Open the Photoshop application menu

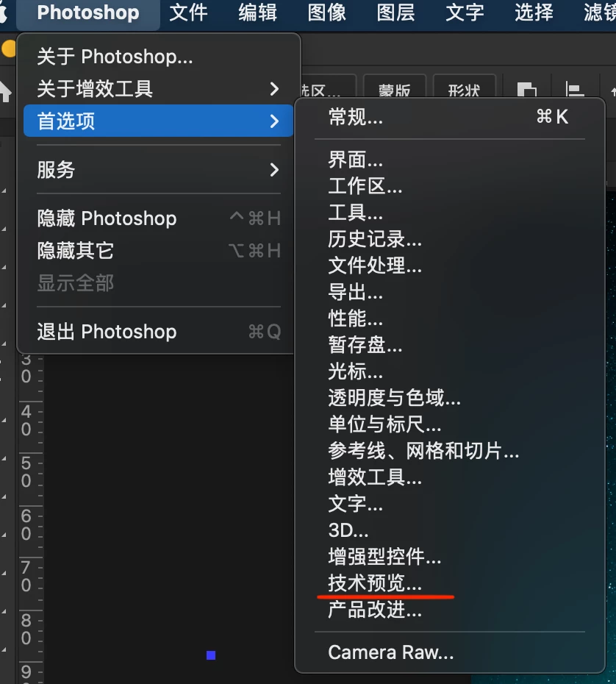(88, 13)
